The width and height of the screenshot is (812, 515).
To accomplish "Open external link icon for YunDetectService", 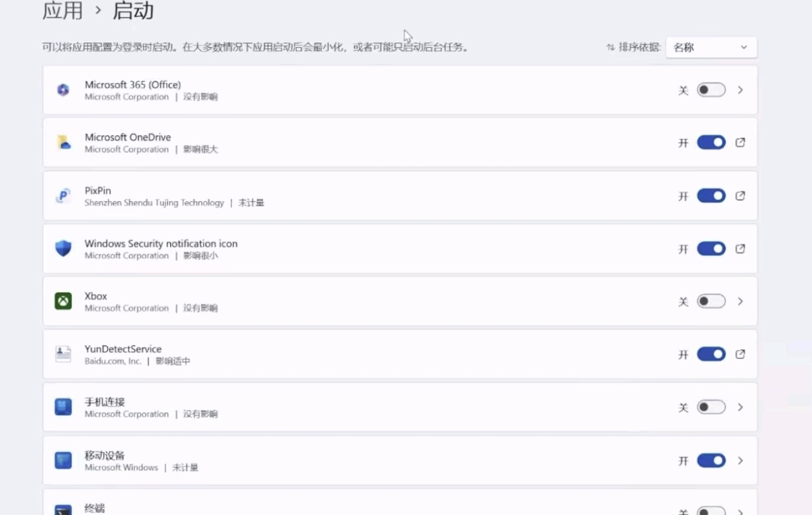I will pos(740,355).
